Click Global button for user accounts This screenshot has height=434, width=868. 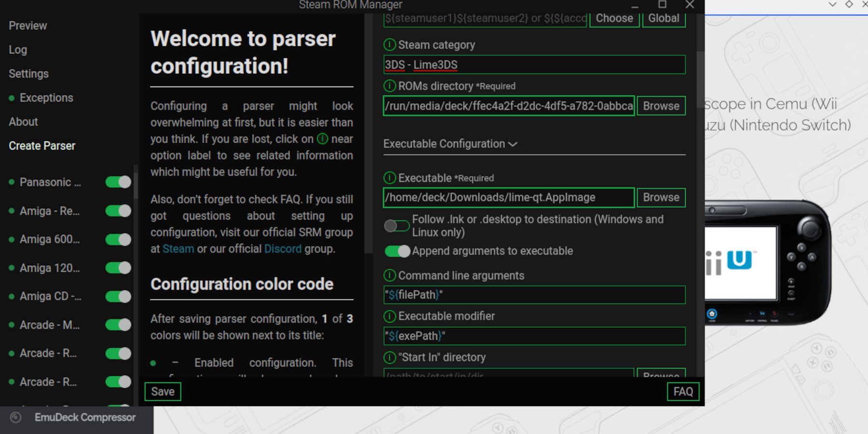[664, 18]
